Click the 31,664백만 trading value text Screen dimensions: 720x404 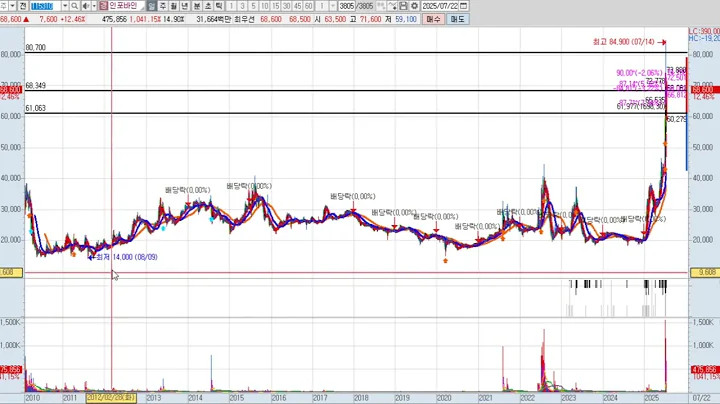click(214, 19)
